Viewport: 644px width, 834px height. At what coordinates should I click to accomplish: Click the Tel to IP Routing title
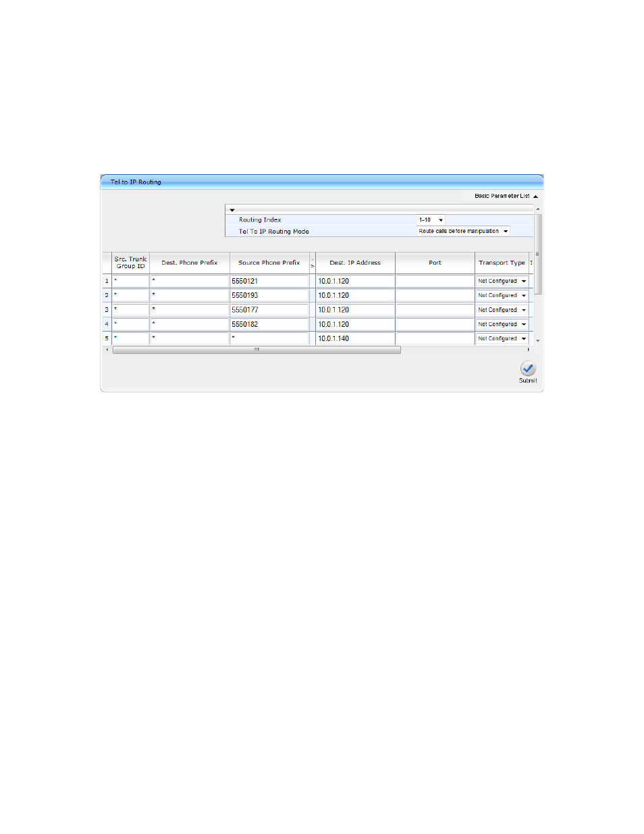click(x=136, y=182)
